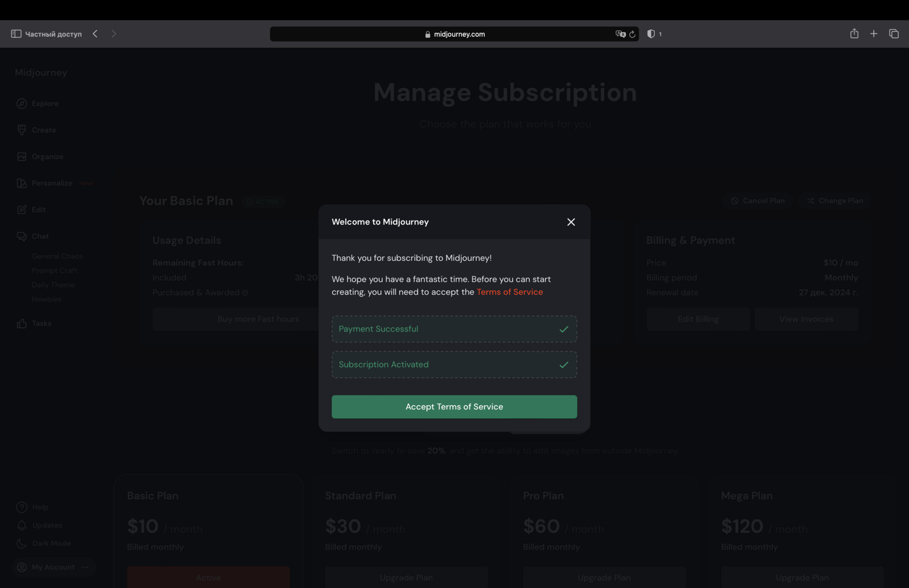Open the privacy shield report icon
This screenshot has width=909, height=588.
pos(651,34)
